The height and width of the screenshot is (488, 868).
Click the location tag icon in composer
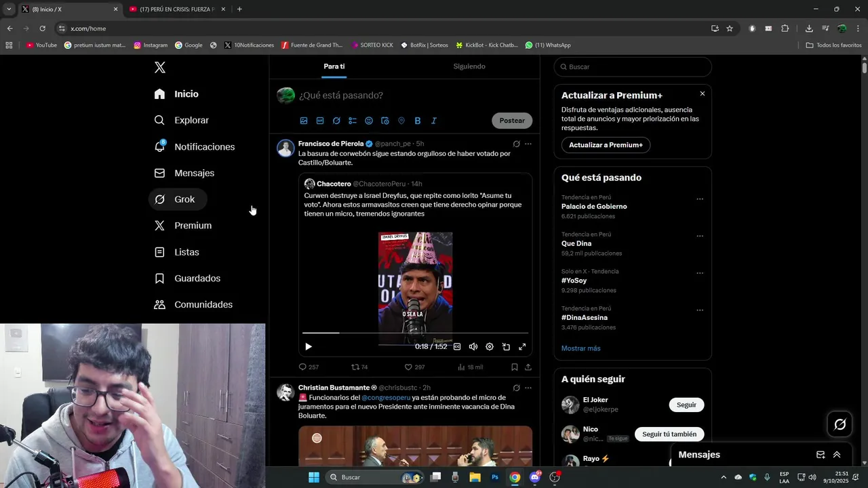coord(401,121)
